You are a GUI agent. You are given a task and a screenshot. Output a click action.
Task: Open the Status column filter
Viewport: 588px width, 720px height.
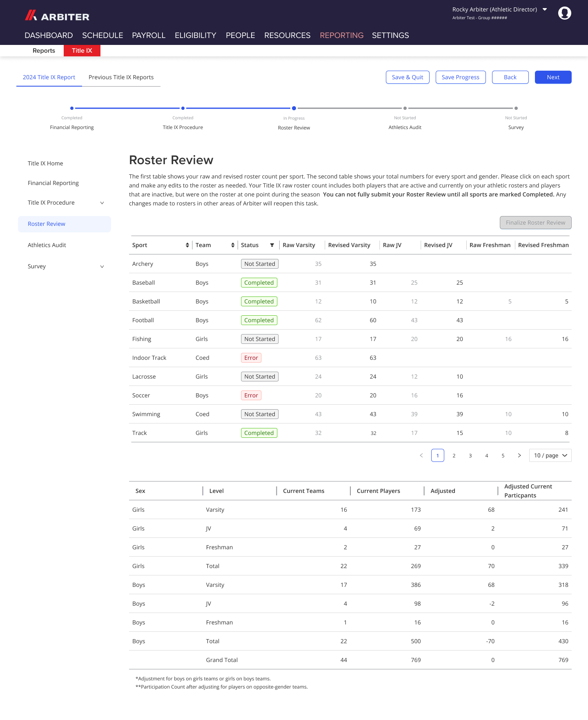272,245
